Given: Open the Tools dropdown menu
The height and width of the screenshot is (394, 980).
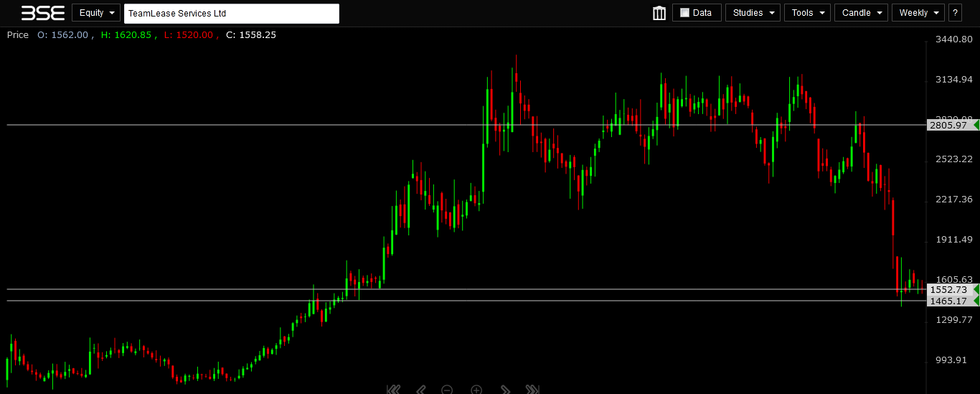Looking at the screenshot, I should [x=807, y=13].
